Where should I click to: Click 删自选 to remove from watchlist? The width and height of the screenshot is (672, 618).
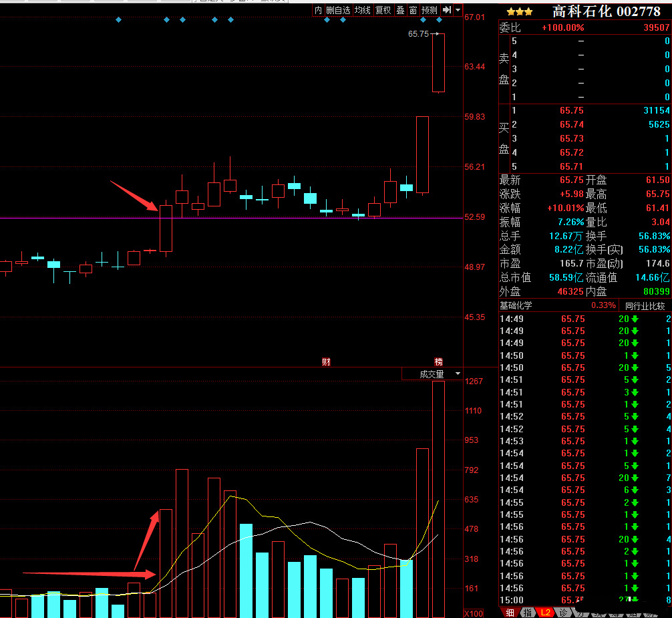click(x=338, y=10)
